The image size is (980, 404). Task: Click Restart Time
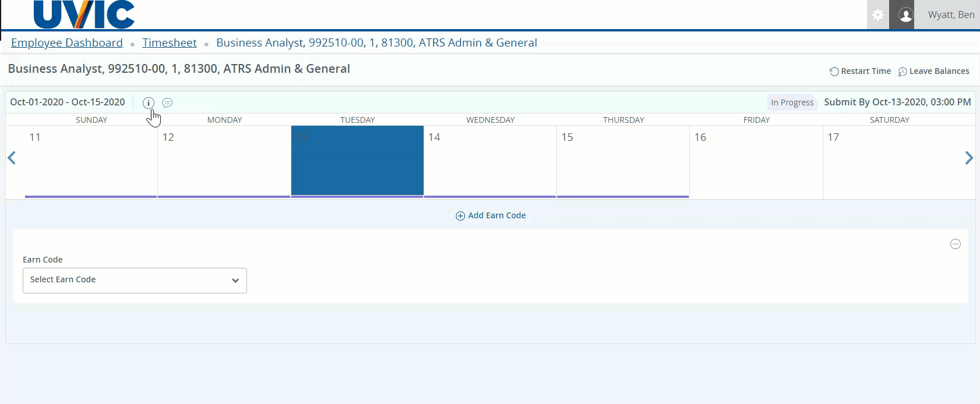tap(860, 71)
